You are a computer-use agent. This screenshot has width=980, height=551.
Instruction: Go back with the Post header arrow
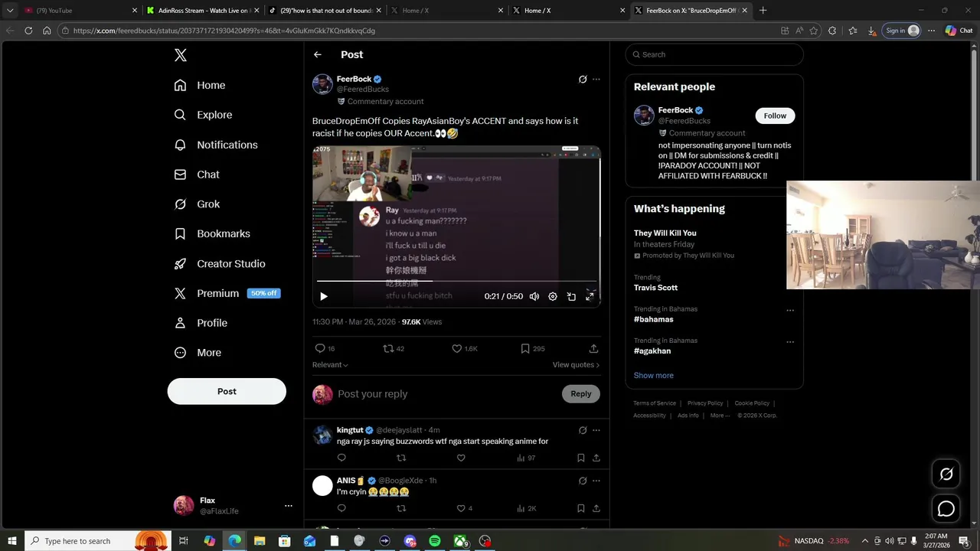pos(318,54)
